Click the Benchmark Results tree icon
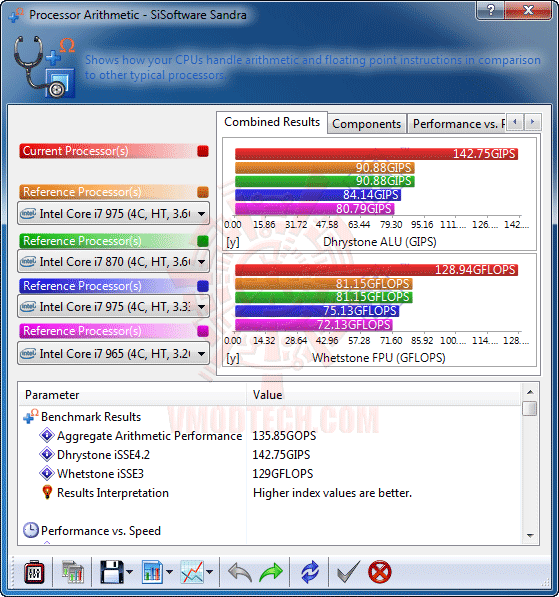The image size is (559, 597). [x=30, y=417]
